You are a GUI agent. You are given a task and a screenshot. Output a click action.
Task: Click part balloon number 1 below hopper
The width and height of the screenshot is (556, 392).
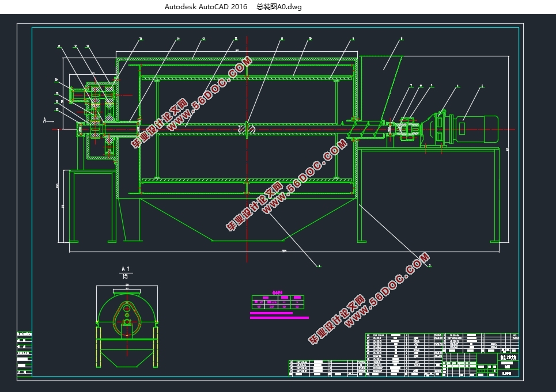[x=319, y=265]
